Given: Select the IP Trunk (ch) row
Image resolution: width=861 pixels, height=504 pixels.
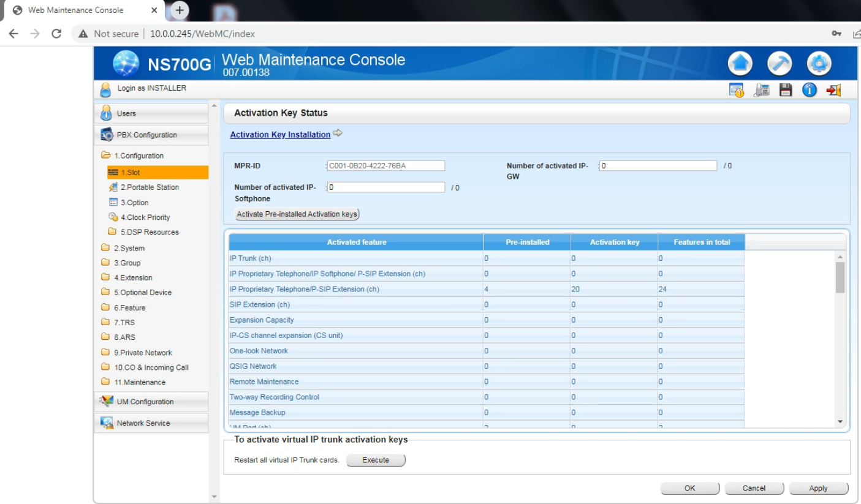Looking at the screenshot, I should pyautogui.click(x=487, y=258).
